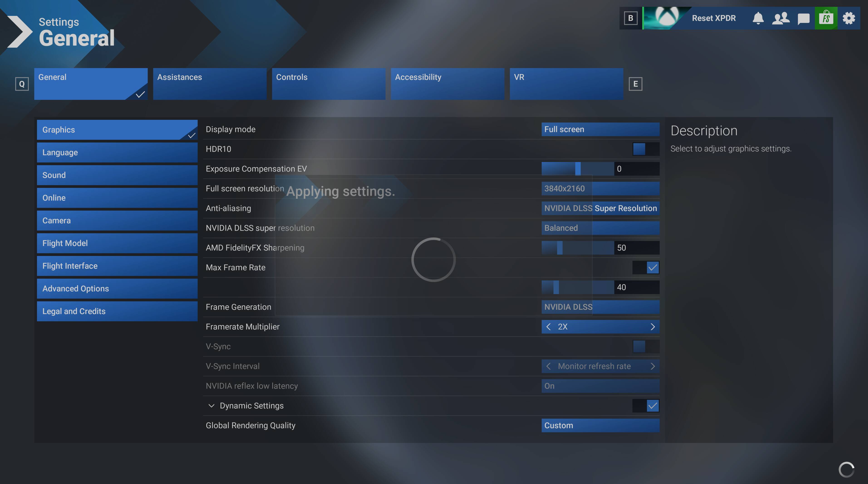The height and width of the screenshot is (484, 868).
Task: Click the B back key icon
Action: pyautogui.click(x=630, y=18)
